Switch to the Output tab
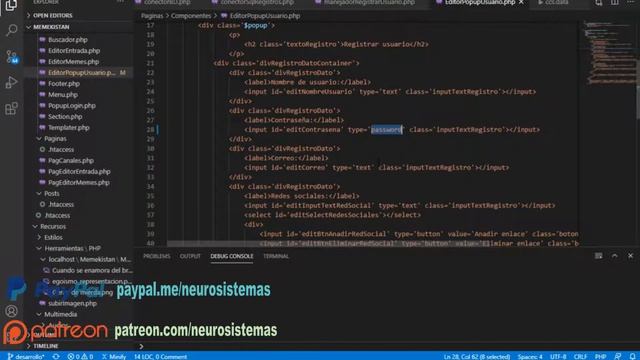The height and width of the screenshot is (360, 640). click(x=190, y=256)
